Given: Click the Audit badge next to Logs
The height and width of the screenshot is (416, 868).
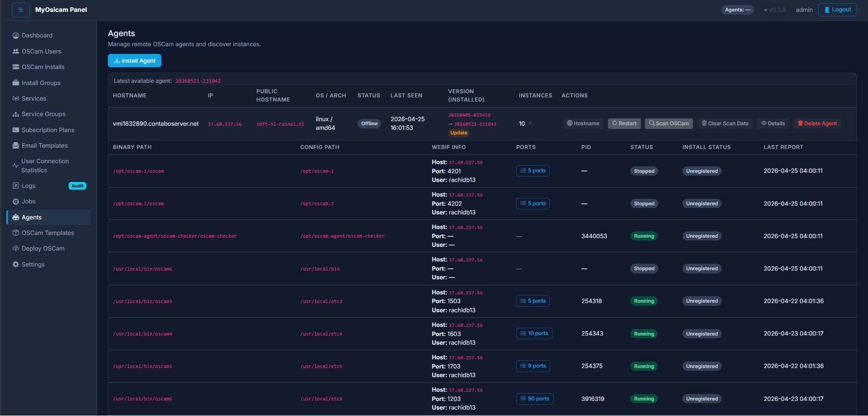Looking at the screenshot, I should (x=77, y=186).
